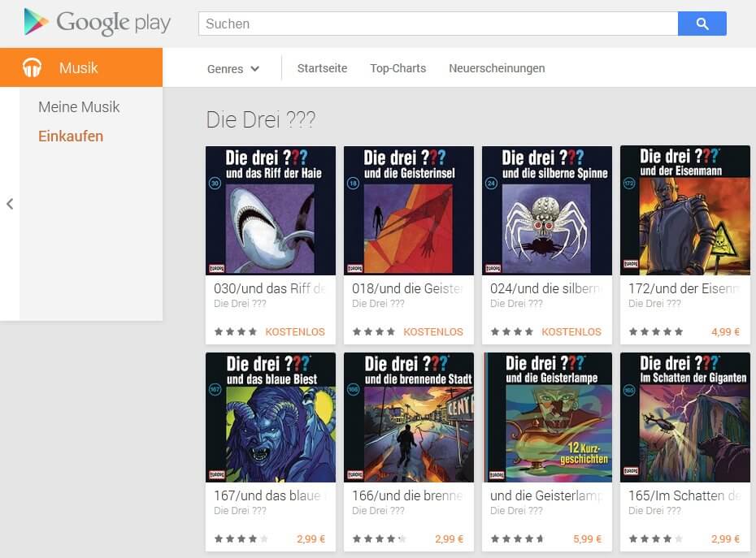Click title link '030/und das Riff'

pos(270,288)
